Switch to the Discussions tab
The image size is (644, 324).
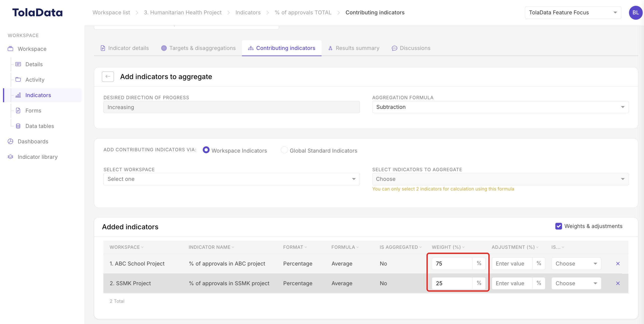pos(411,48)
